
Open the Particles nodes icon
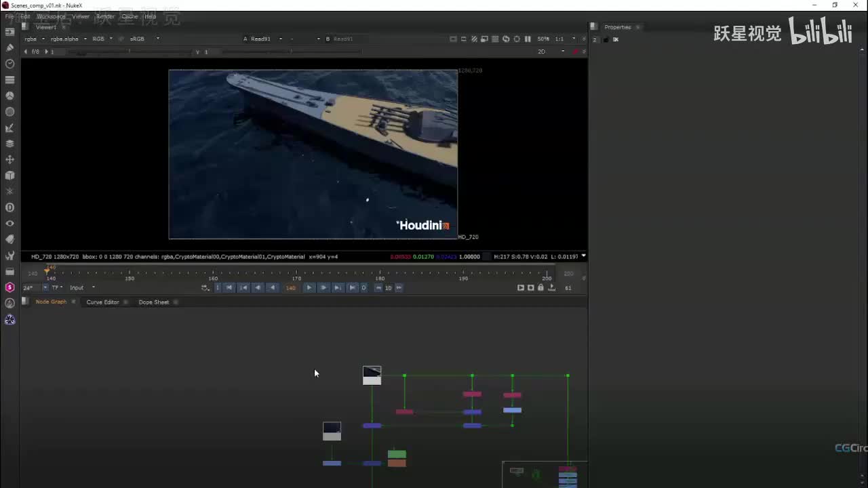click(x=9, y=191)
